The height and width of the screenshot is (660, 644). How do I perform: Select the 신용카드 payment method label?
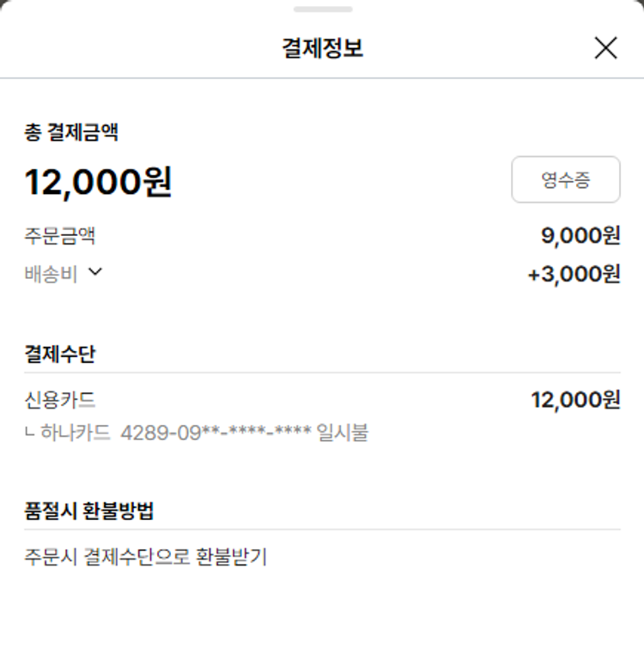[59, 400]
